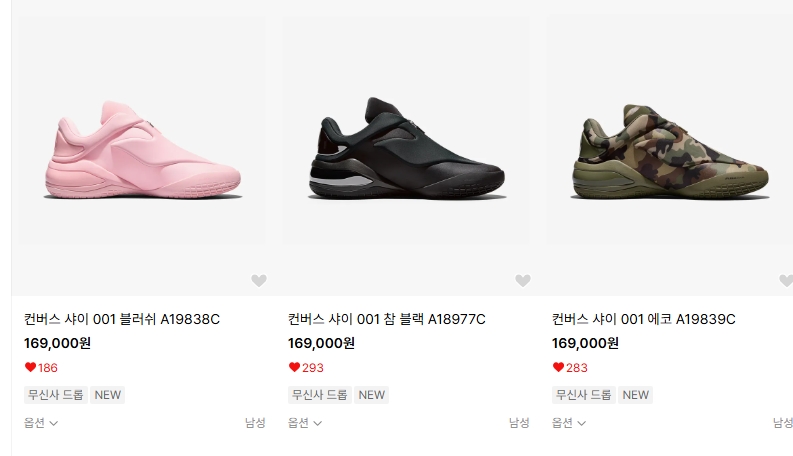The height and width of the screenshot is (456, 793).
Task: Click NEW tag under pink shoe
Action: [108, 395]
